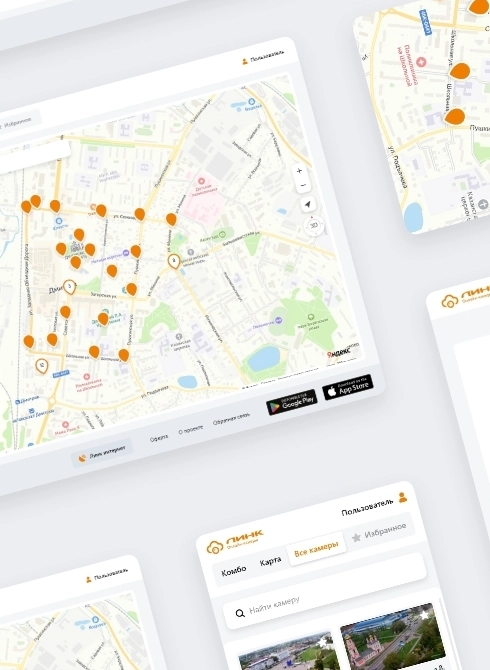Viewport: 490px width, 670px height.
Task: Switch to the Карта tab
Action: (270, 561)
